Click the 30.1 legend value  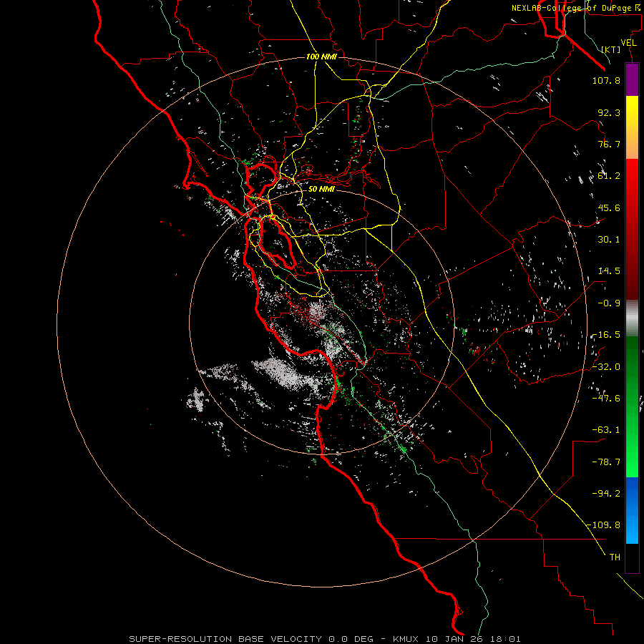pos(609,240)
